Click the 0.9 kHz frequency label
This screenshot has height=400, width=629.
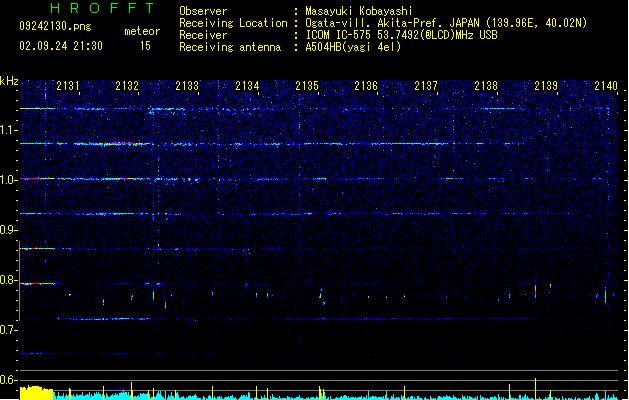click(x=8, y=230)
